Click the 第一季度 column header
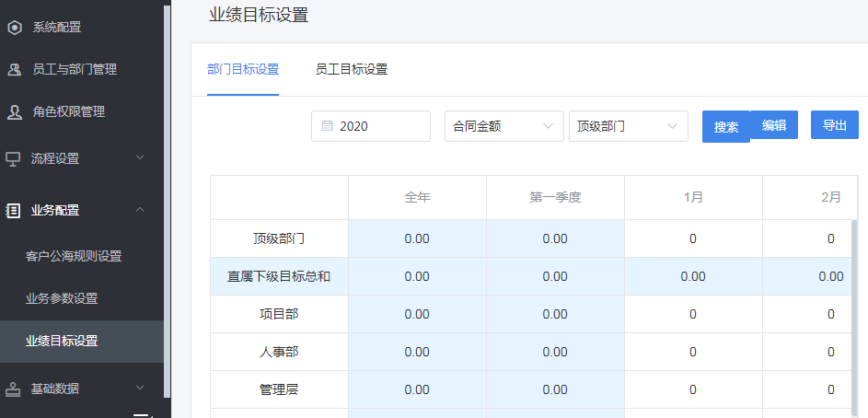The image size is (868, 418). (555, 197)
